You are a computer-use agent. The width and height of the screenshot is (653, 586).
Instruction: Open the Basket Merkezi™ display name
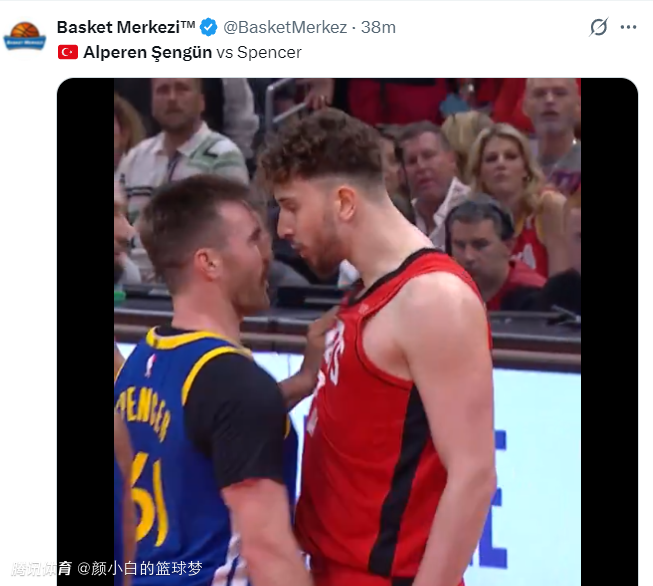126,27
